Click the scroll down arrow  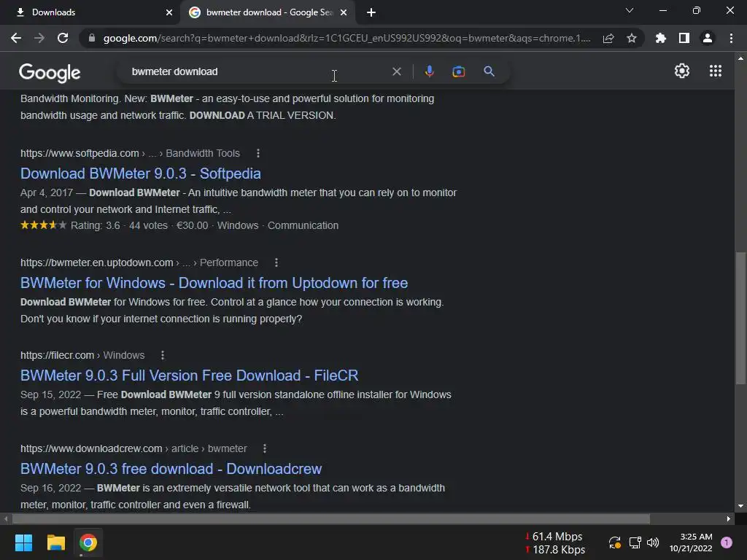(x=740, y=506)
